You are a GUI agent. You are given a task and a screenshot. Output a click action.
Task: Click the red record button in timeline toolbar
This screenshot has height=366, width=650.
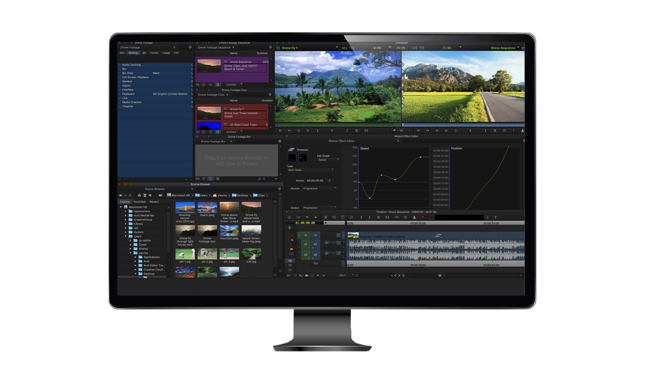[x=432, y=217]
